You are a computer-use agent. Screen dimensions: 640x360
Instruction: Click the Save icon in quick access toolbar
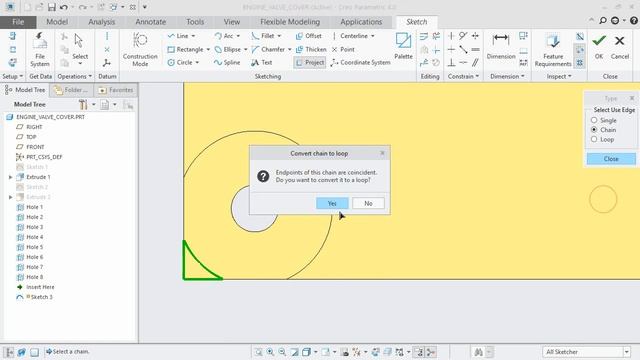51,7
